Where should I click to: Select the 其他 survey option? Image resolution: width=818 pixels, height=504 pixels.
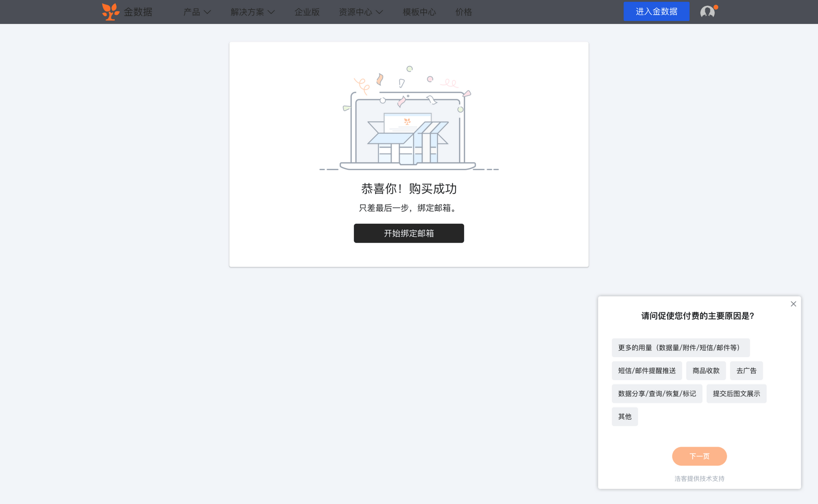click(625, 416)
